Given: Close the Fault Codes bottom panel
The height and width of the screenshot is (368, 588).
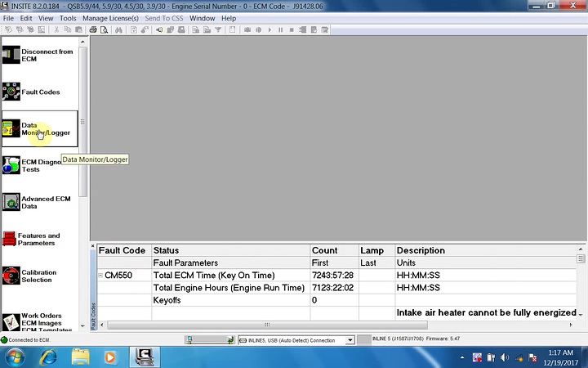Looking at the screenshot, I should click(x=93, y=246).
